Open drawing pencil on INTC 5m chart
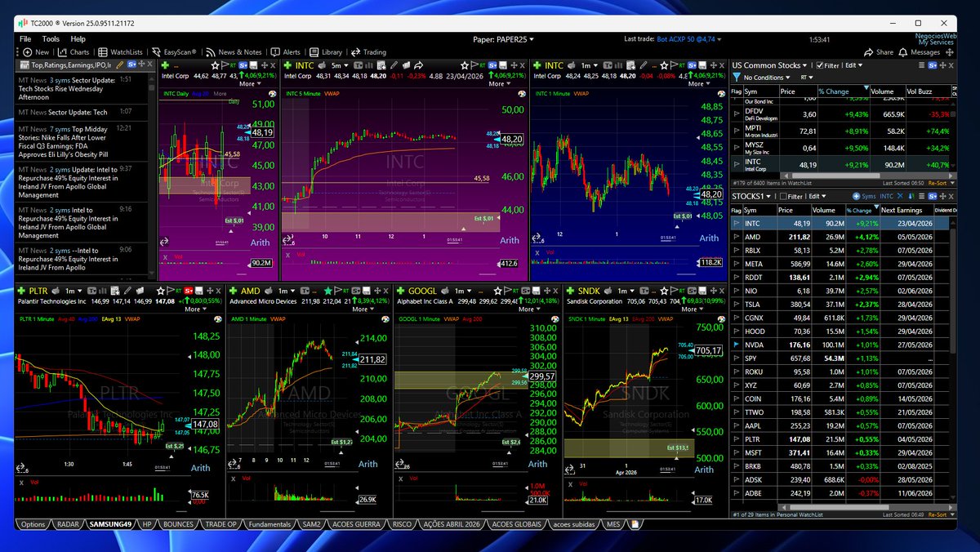The height and width of the screenshot is (552, 980). [x=394, y=65]
